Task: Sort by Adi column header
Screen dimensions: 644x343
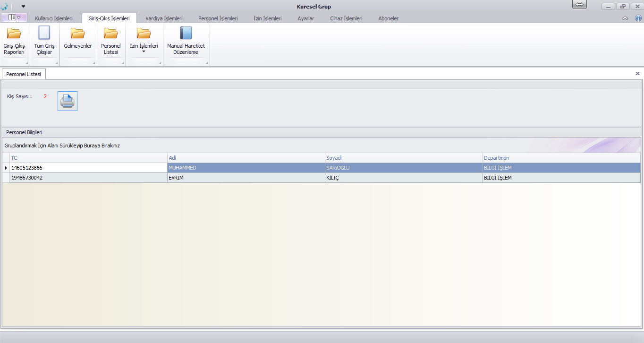Action: point(246,158)
